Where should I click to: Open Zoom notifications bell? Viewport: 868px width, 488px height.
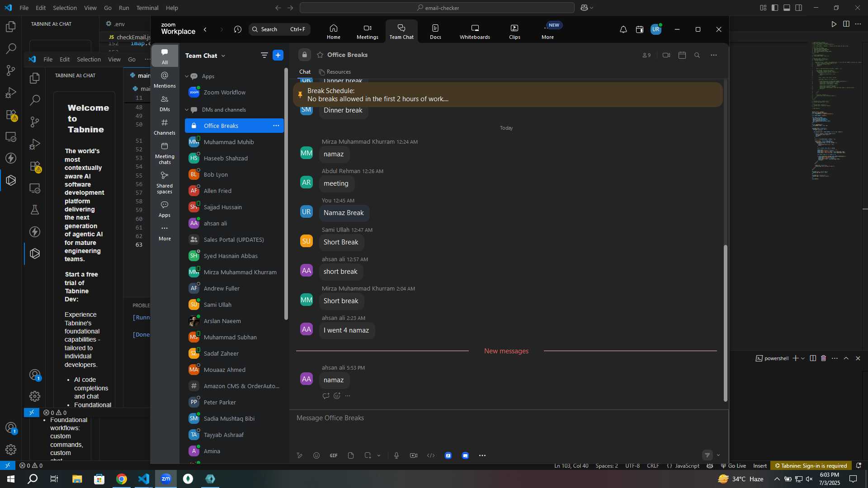pos(623,29)
